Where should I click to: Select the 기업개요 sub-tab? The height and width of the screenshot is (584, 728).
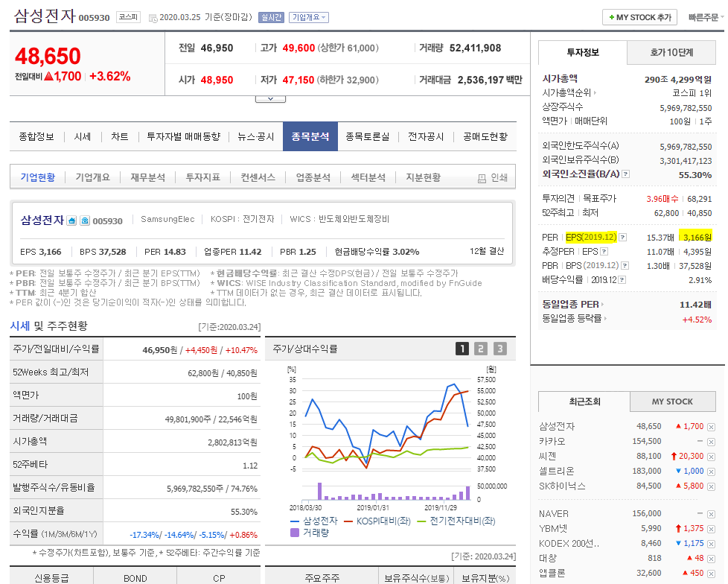(x=93, y=177)
